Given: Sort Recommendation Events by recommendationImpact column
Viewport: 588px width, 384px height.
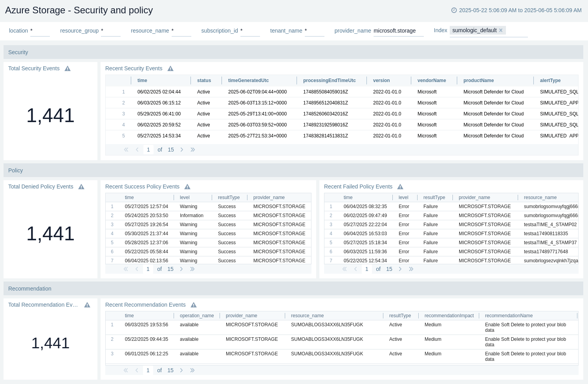Looking at the screenshot, I should [x=449, y=316].
